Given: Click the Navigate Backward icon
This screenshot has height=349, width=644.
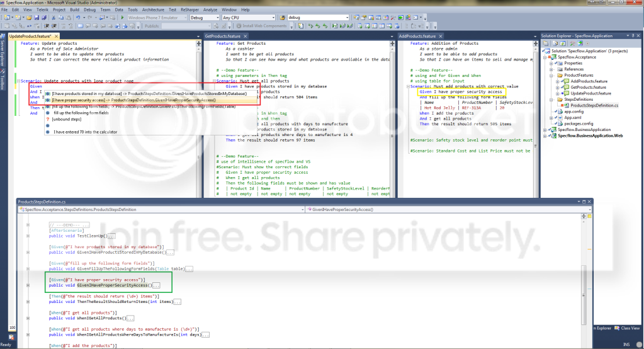Looking at the screenshot, I should 101,18.
